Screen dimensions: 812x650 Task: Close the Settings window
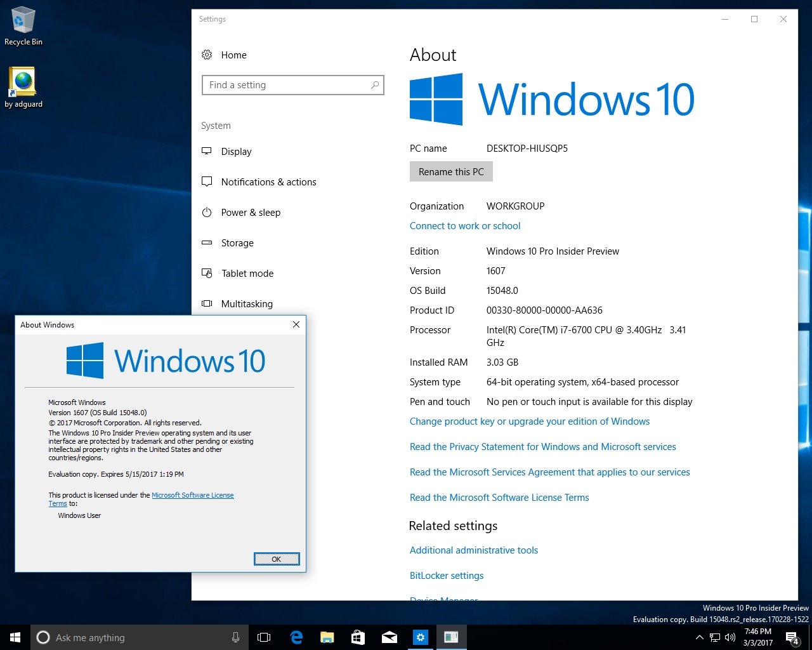tap(783, 19)
